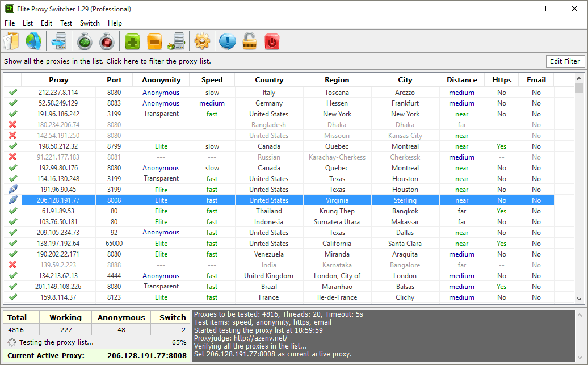
Task: Sort by the Anonymity column header
Action: coord(161,79)
